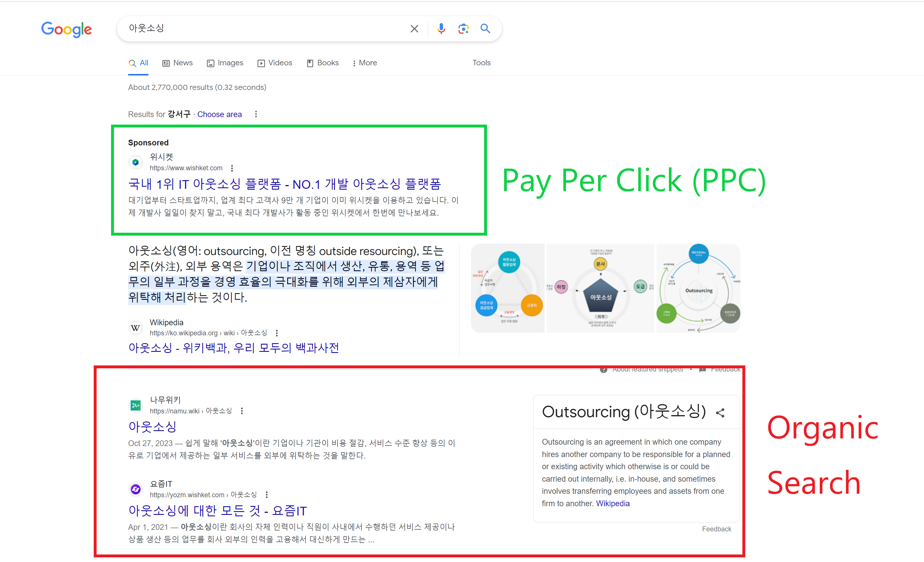Viewport: 924px width, 562px height.
Task: Switch to the Books tab
Action: [x=322, y=63]
